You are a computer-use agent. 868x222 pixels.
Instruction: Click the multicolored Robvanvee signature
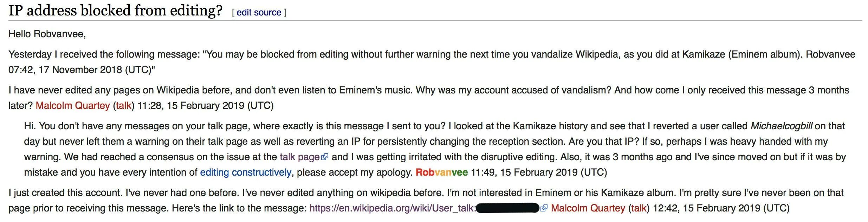[x=442, y=172]
